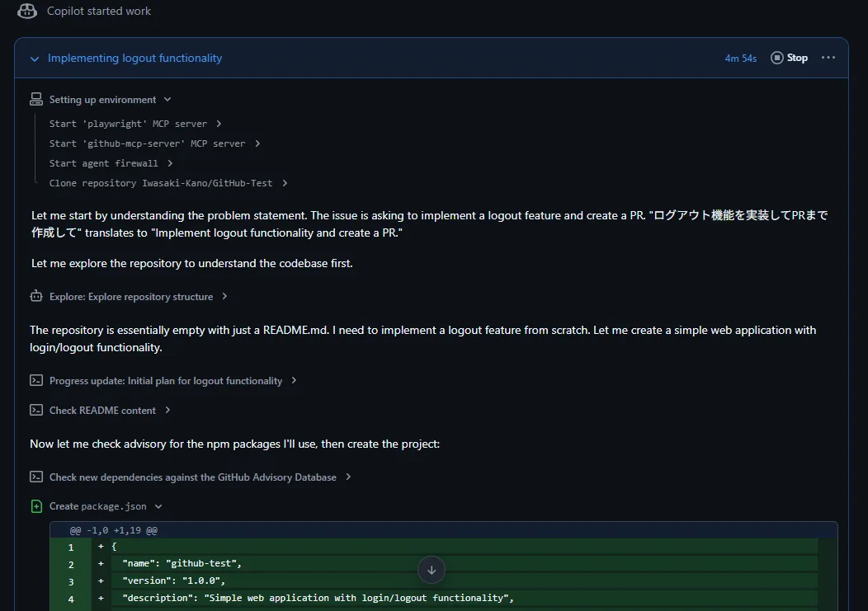Click diff line number 1
This screenshot has height=611, width=868.
pos(71,548)
